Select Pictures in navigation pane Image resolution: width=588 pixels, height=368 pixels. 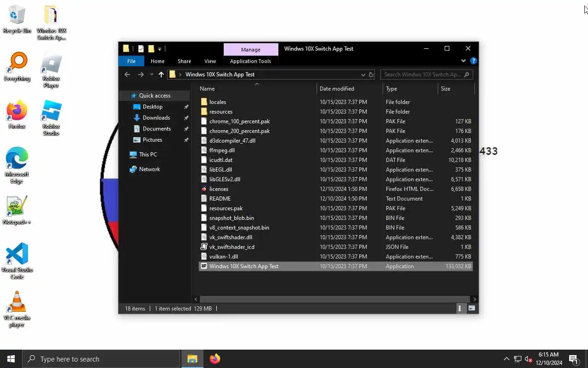[152, 140]
